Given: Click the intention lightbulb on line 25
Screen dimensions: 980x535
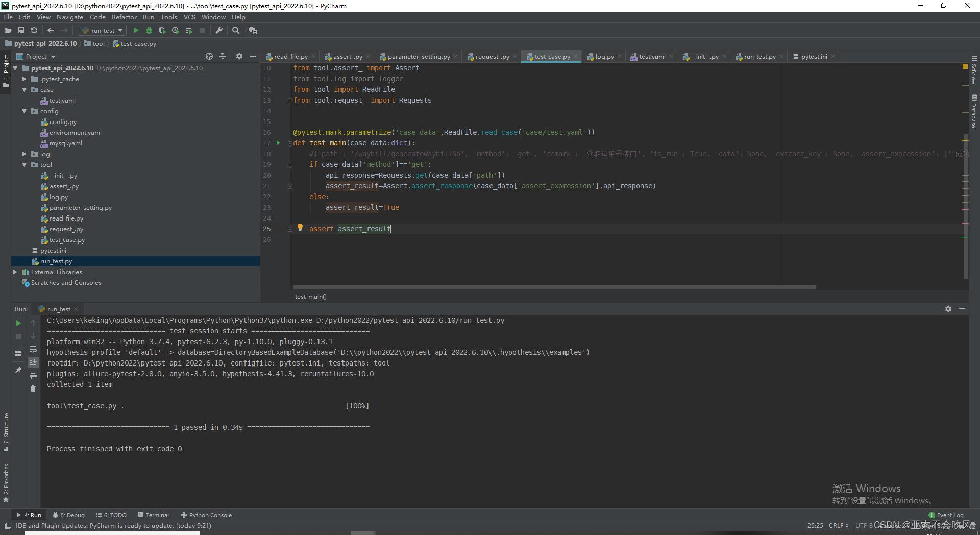Looking at the screenshot, I should tap(300, 227).
